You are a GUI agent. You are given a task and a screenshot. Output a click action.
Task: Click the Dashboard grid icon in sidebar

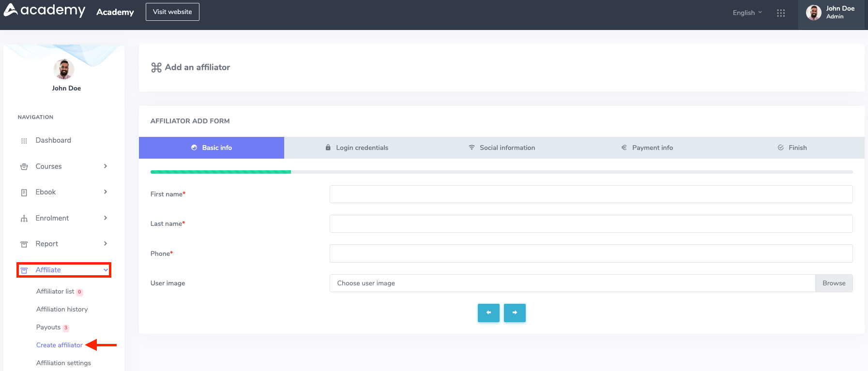[24, 141]
